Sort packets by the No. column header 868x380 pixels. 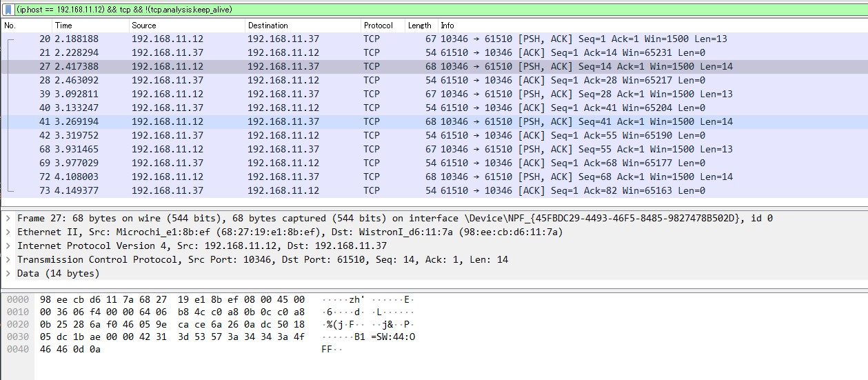10,26
